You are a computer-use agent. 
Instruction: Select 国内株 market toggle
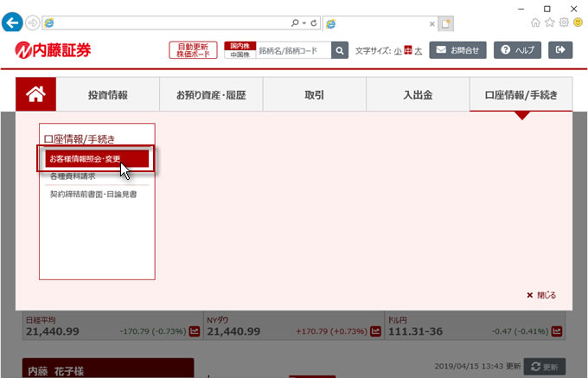pyautogui.click(x=240, y=46)
